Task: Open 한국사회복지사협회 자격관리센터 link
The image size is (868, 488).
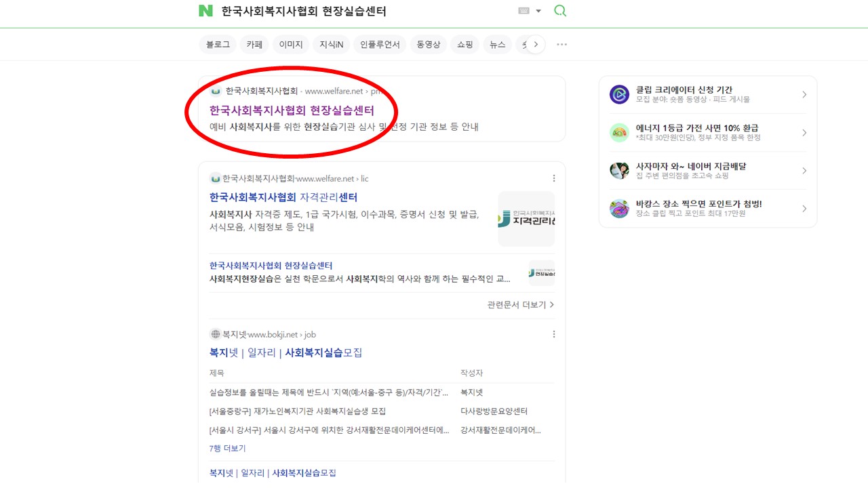Action: point(283,197)
